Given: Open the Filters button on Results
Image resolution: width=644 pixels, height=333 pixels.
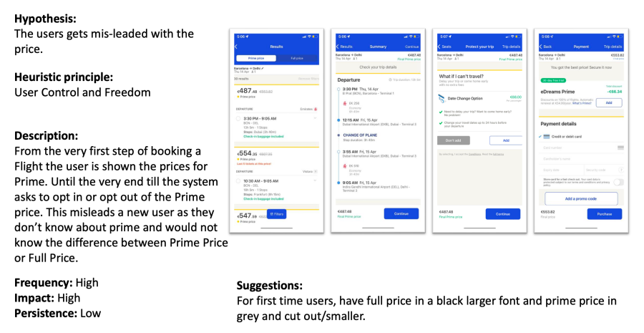Looking at the screenshot, I should [277, 214].
